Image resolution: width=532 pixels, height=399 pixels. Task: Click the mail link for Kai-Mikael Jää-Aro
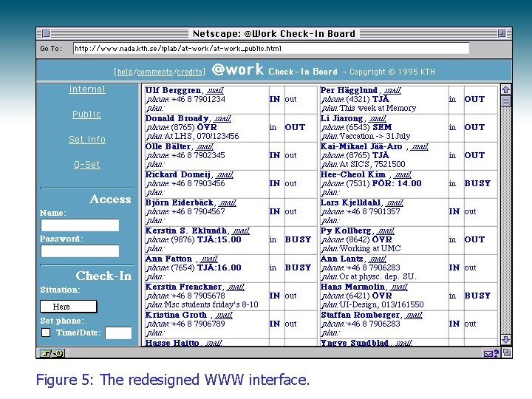pyautogui.click(x=420, y=146)
